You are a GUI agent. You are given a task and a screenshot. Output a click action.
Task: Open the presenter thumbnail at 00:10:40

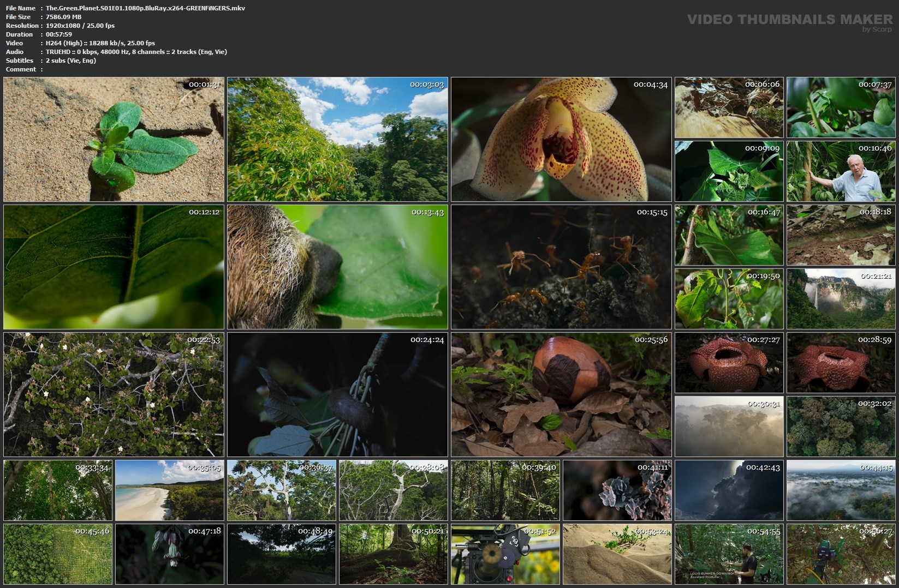[841, 171]
